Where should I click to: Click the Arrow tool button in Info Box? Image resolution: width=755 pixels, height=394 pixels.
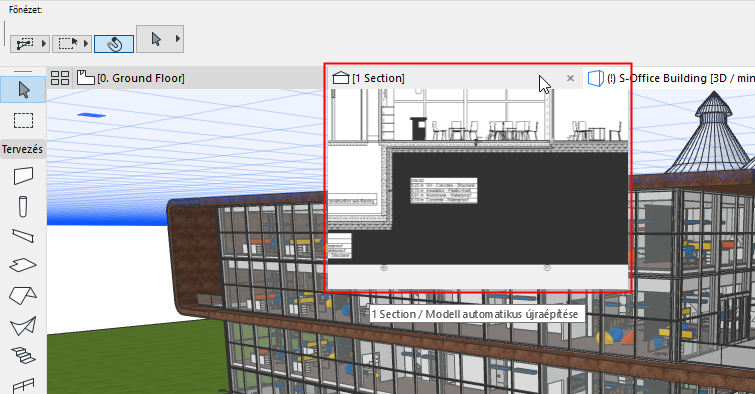coord(155,39)
